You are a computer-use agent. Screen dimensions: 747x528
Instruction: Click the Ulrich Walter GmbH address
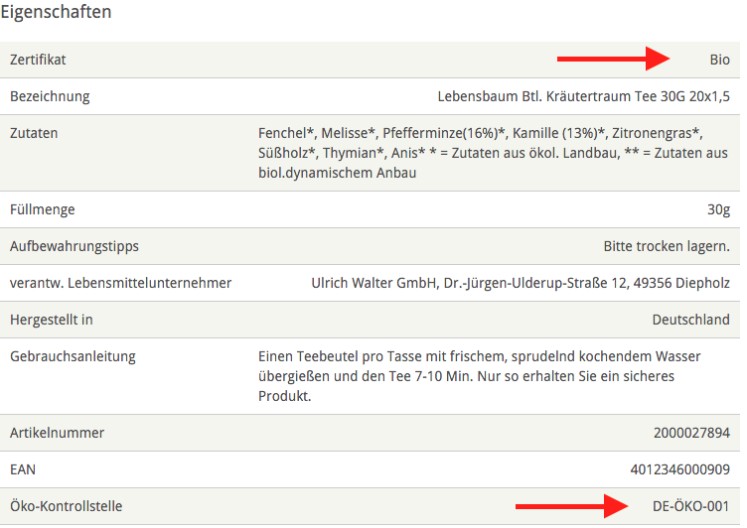(x=520, y=283)
